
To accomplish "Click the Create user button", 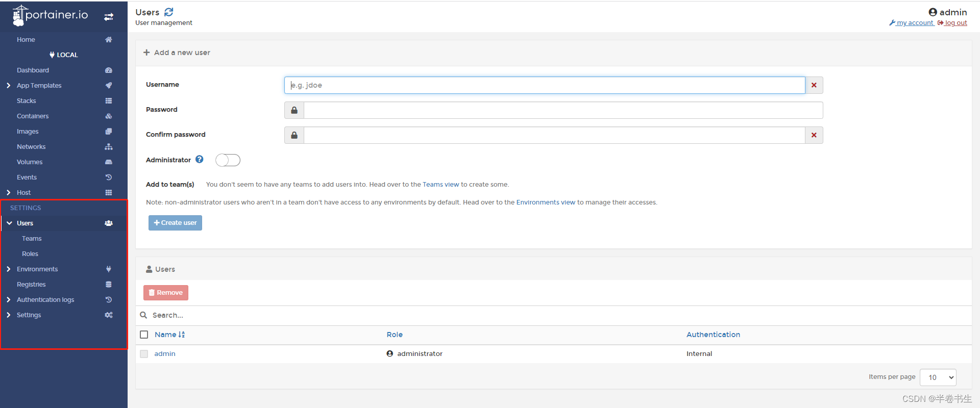I will 175,223.
